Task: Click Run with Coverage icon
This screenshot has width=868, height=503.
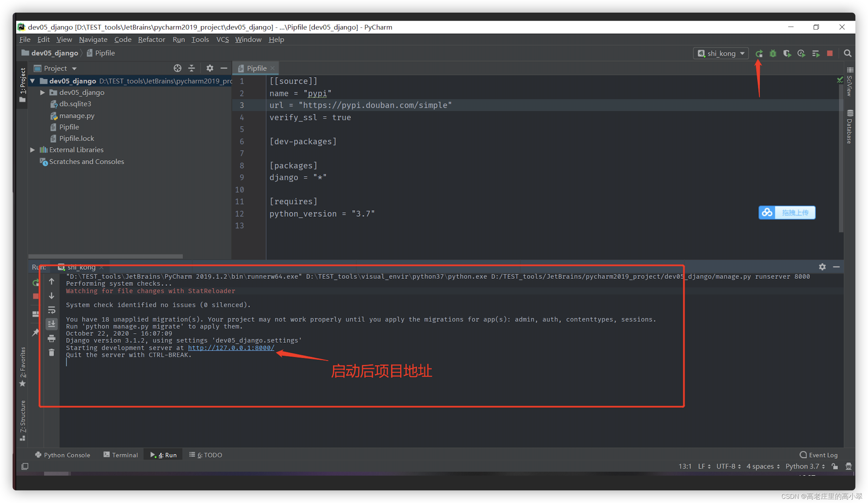Action: [x=787, y=53]
